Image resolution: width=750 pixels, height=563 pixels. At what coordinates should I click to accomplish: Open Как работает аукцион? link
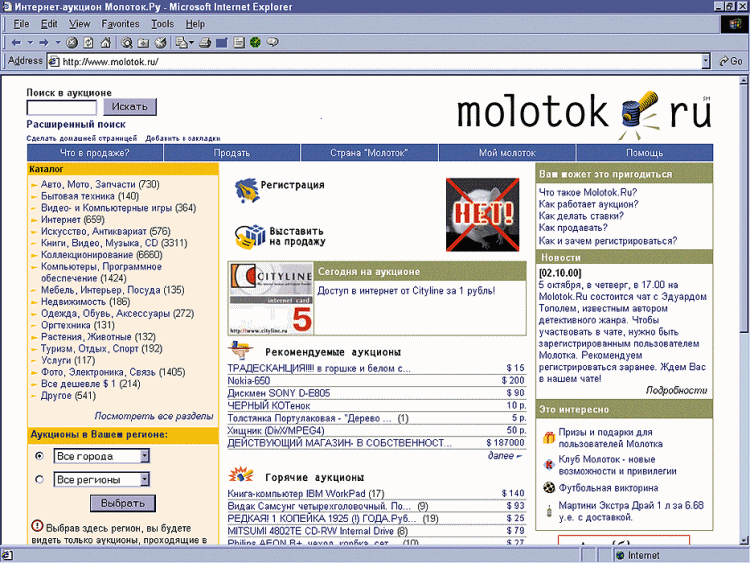tap(588, 204)
